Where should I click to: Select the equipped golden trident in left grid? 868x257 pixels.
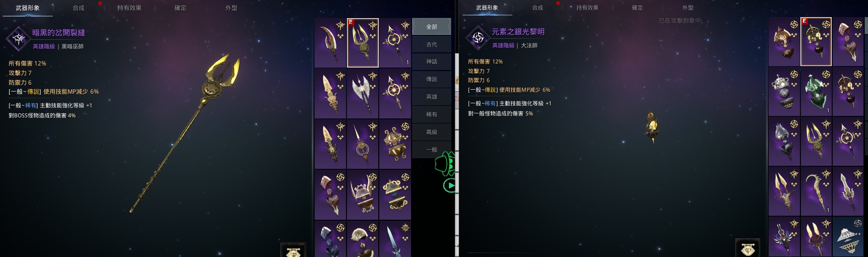tap(363, 43)
